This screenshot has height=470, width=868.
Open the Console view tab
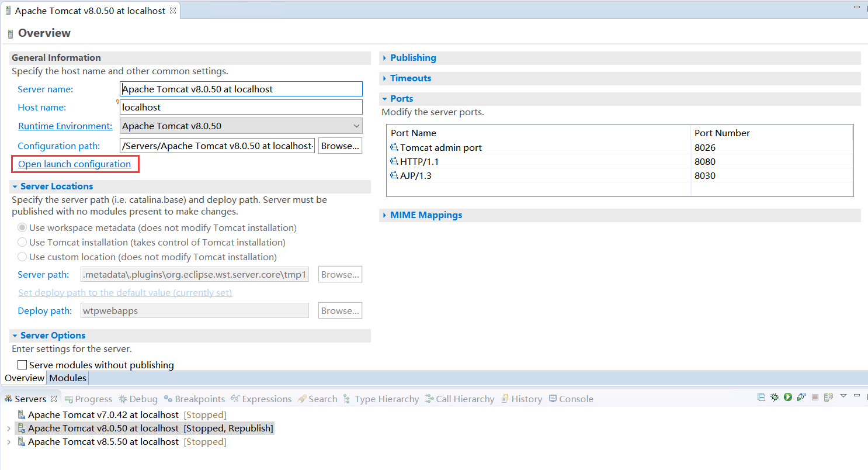(571, 399)
